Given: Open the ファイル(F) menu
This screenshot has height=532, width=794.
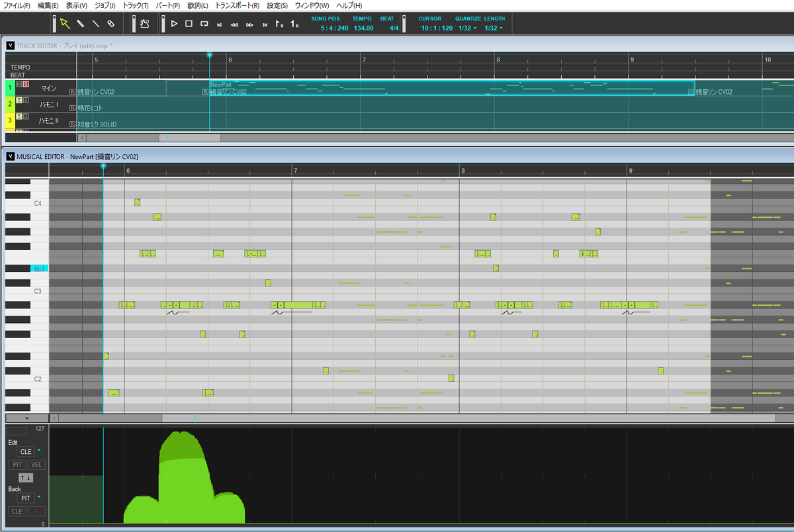Looking at the screenshot, I should 17,5.
